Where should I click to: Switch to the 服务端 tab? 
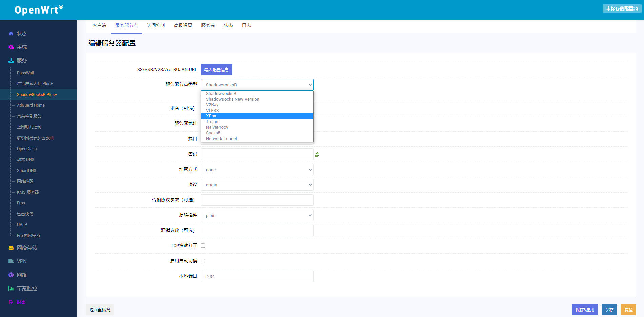pyautogui.click(x=208, y=26)
